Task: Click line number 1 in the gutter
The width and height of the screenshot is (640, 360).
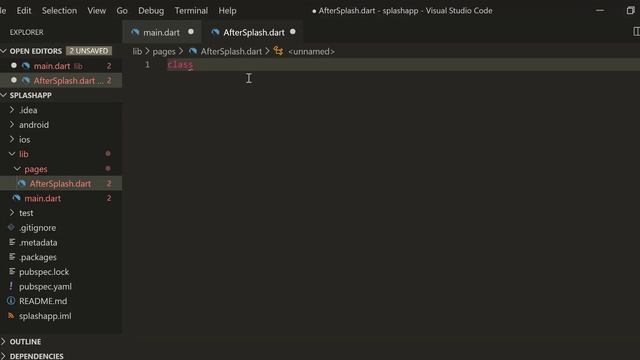Action: (x=147, y=64)
